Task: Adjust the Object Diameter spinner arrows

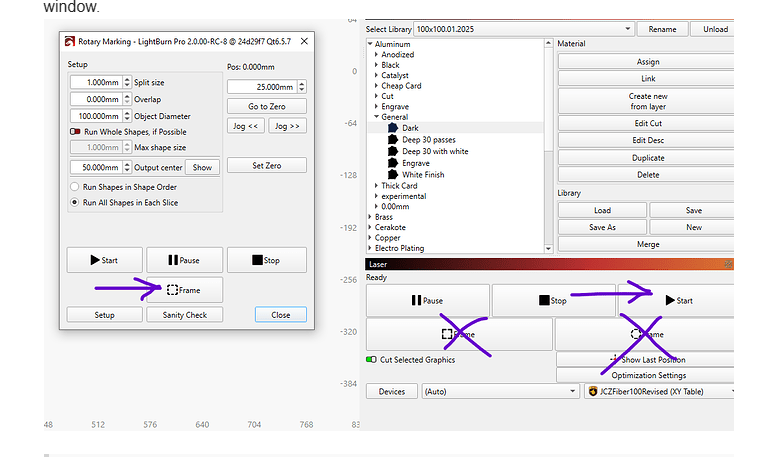Action: 127,116
